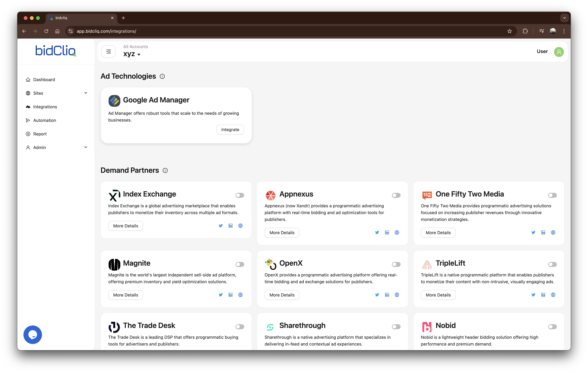
Task: Open TripleLift LinkedIn icon
Action: (x=543, y=295)
